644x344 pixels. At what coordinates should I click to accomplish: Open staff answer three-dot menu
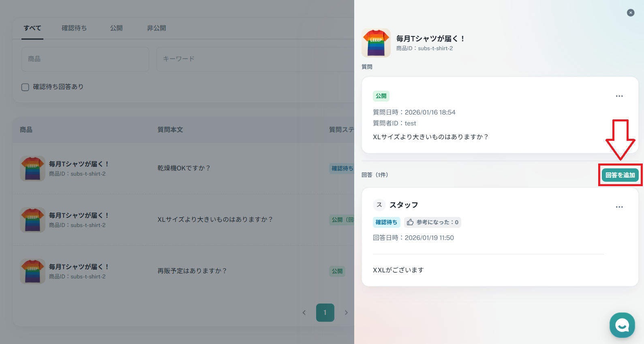point(619,207)
